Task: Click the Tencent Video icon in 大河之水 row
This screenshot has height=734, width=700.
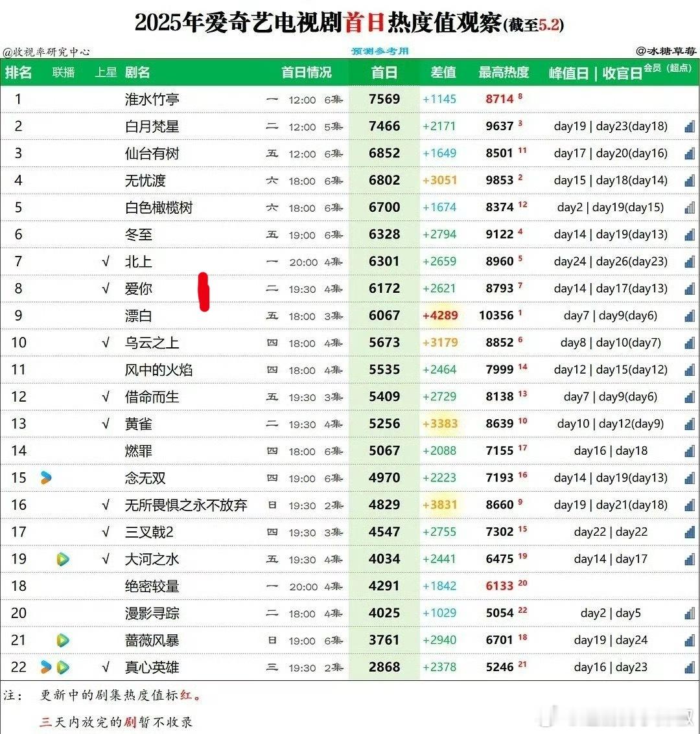Action: 63,559
